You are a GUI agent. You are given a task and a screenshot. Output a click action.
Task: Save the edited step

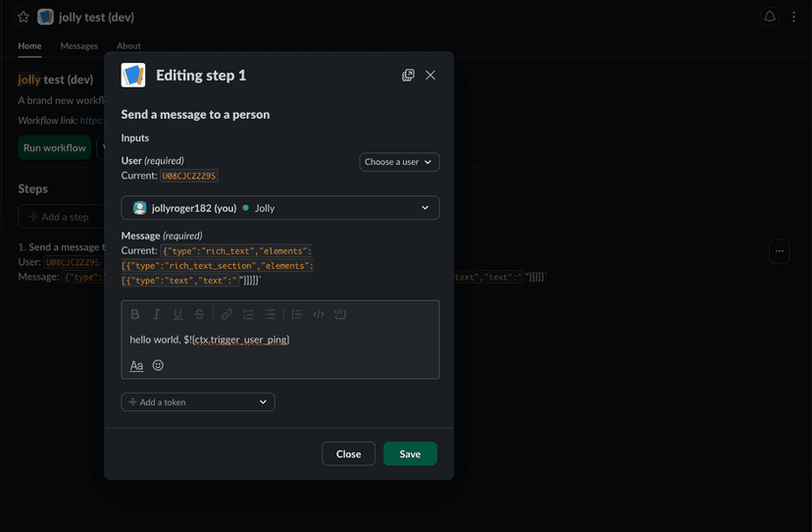click(410, 453)
